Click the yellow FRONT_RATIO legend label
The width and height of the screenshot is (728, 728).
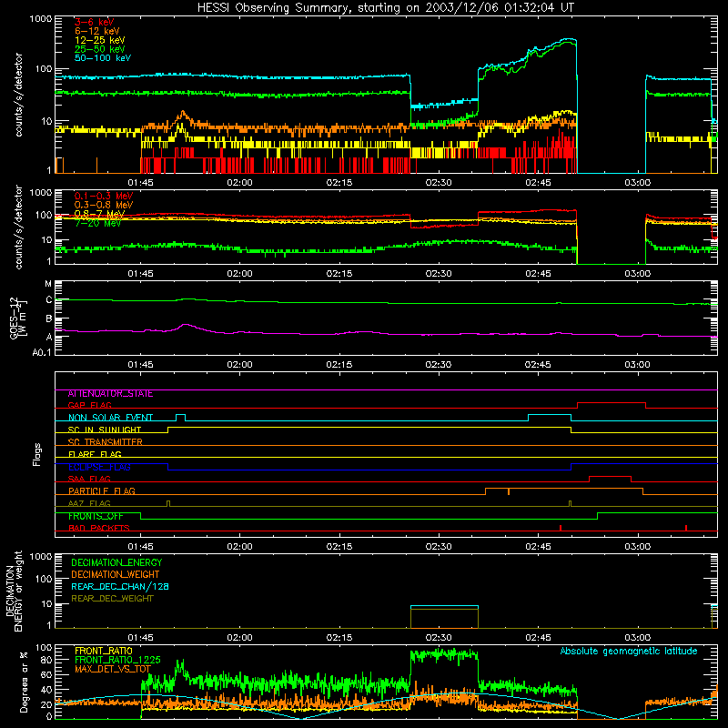104,652
